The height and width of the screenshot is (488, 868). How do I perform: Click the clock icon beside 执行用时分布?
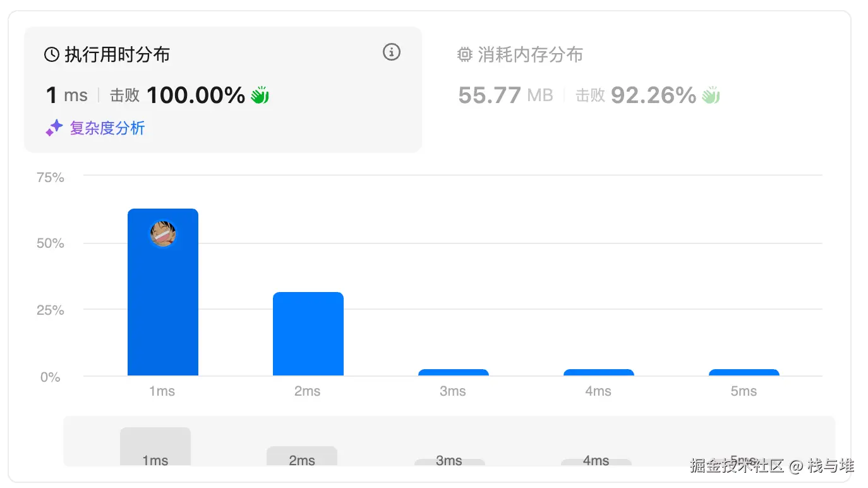tap(51, 54)
